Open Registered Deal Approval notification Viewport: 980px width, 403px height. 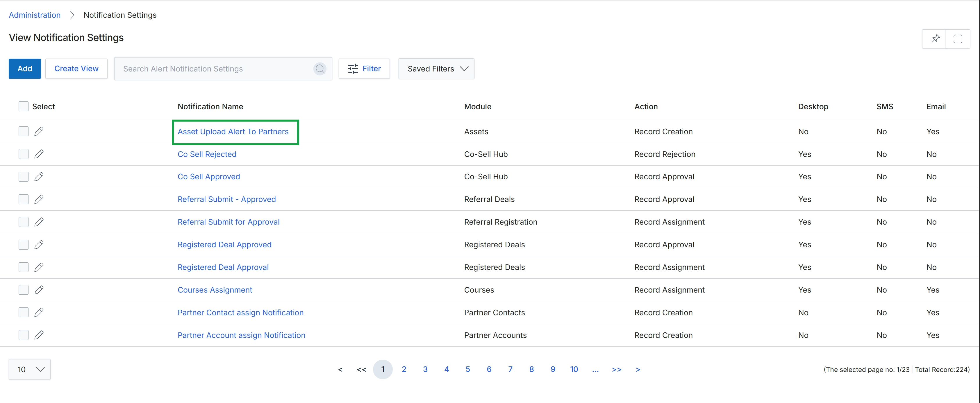point(223,267)
